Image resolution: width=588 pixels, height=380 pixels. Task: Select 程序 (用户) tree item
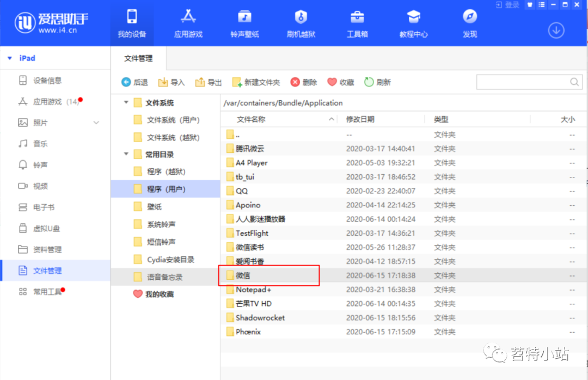click(x=166, y=189)
